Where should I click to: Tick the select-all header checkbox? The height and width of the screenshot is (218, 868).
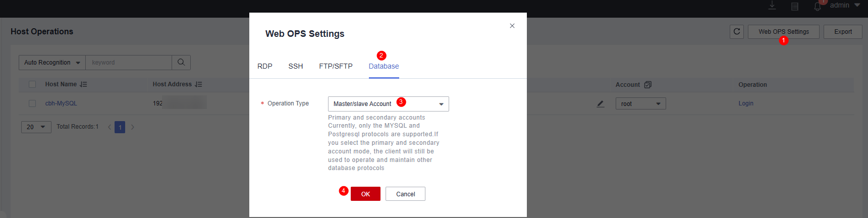[x=32, y=84]
